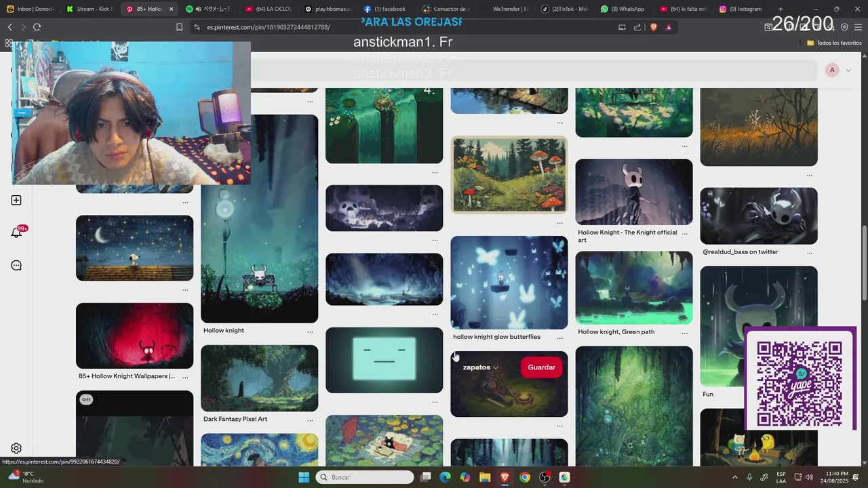Switch to the Stream - Kick tab

pyautogui.click(x=91, y=9)
